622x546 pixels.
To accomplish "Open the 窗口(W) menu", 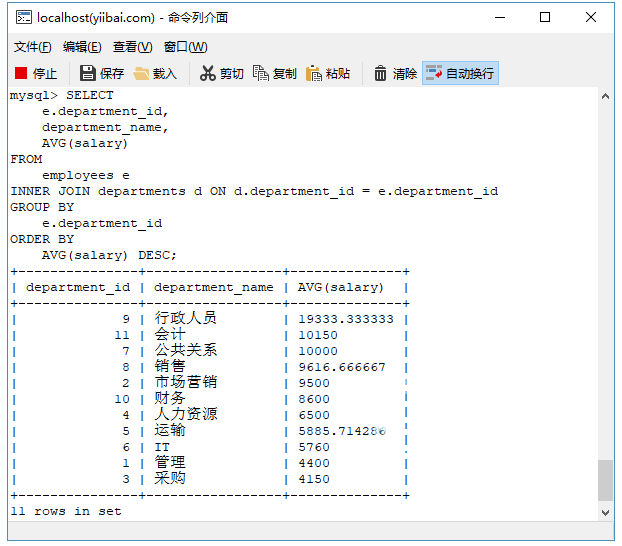I will 186,47.
